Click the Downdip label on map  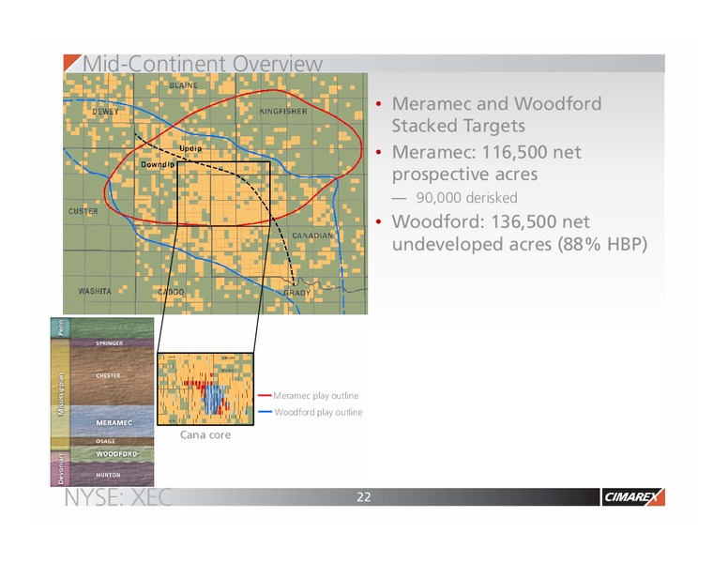[x=158, y=164]
